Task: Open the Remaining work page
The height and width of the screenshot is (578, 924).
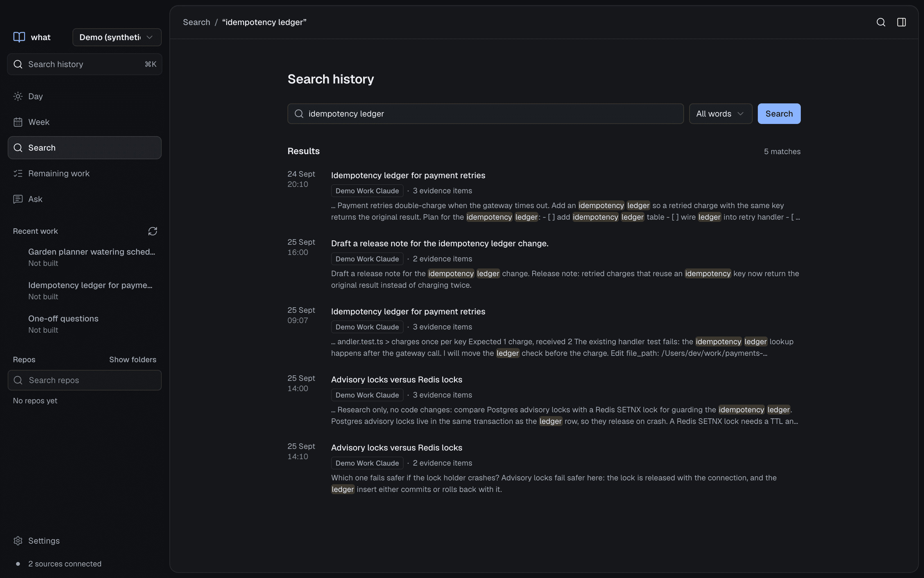Action: click(x=84, y=173)
